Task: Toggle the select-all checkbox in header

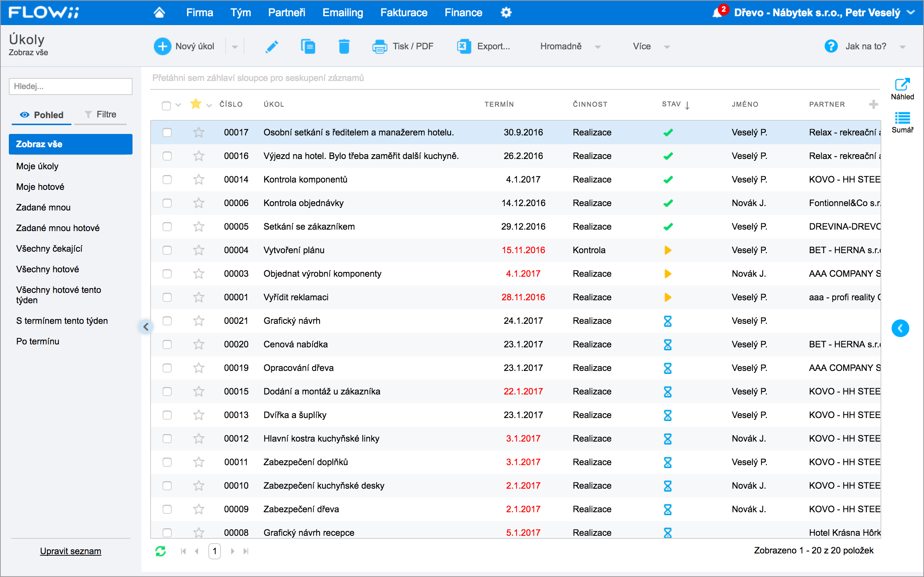Action: (x=166, y=105)
